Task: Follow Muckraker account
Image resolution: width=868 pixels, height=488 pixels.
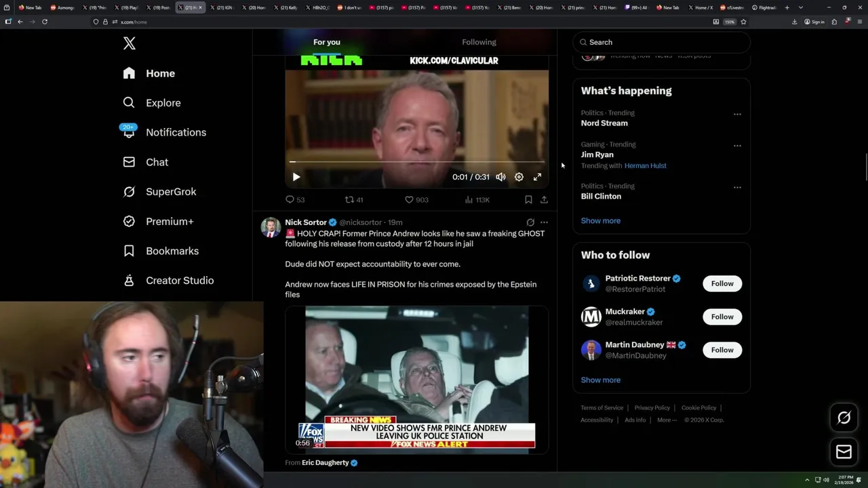Action: click(722, 317)
